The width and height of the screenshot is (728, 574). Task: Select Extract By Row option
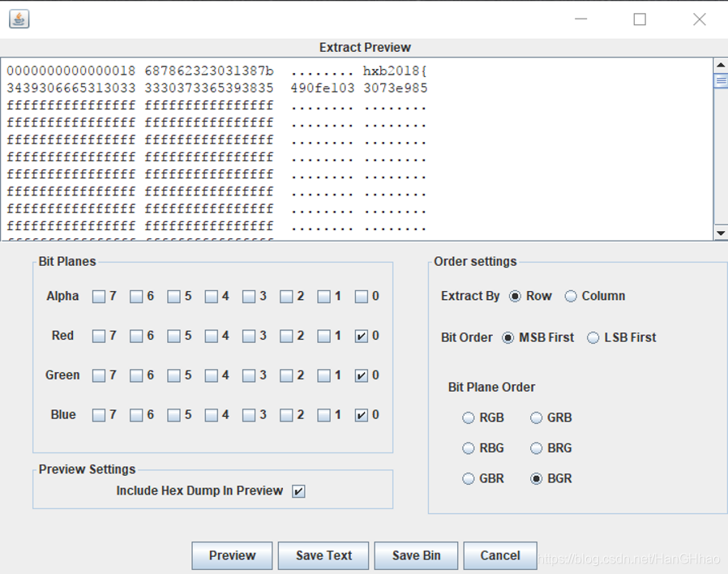(x=515, y=296)
